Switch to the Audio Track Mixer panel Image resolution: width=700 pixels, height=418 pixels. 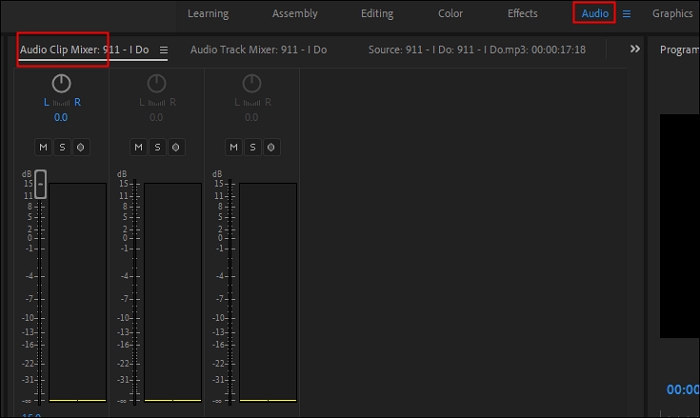tap(258, 50)
